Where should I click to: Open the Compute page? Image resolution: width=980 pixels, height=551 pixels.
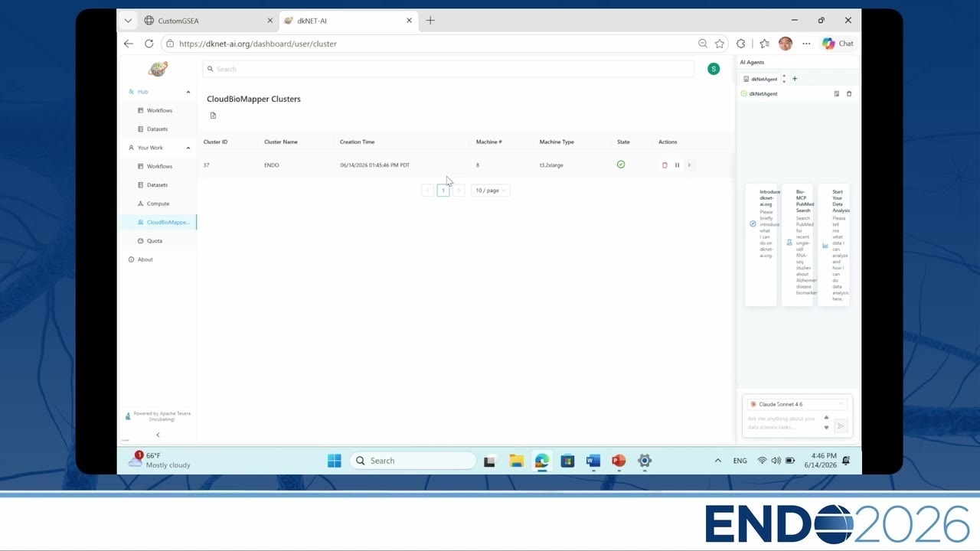pos(158,204)
